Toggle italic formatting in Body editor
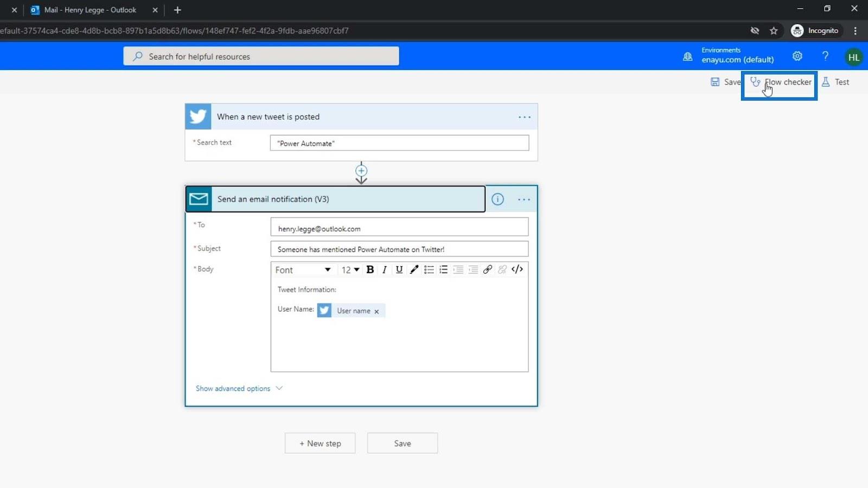This screenshot has height=488, width=868. pyautogui.click(x=385, y=269)
